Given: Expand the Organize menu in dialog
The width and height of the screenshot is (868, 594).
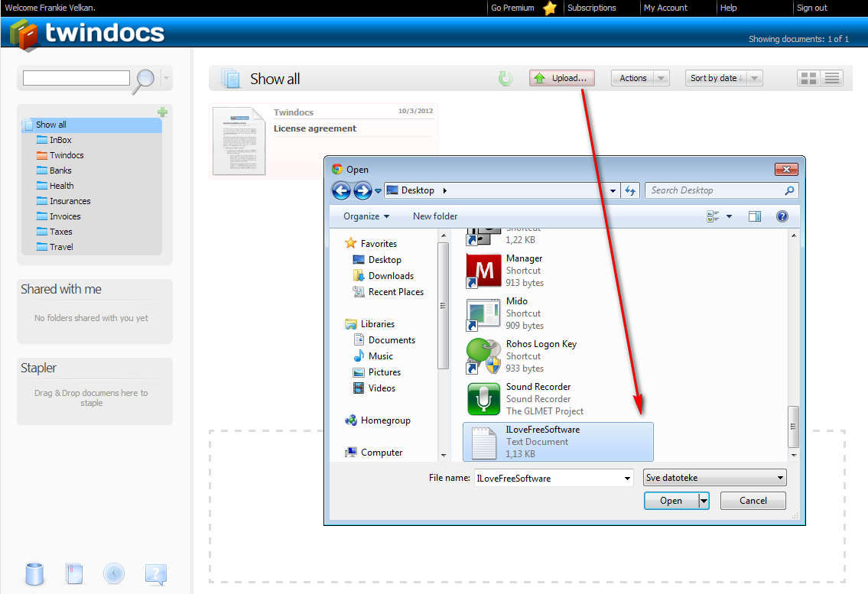Looking at the screenshot, I should [366, 216].
